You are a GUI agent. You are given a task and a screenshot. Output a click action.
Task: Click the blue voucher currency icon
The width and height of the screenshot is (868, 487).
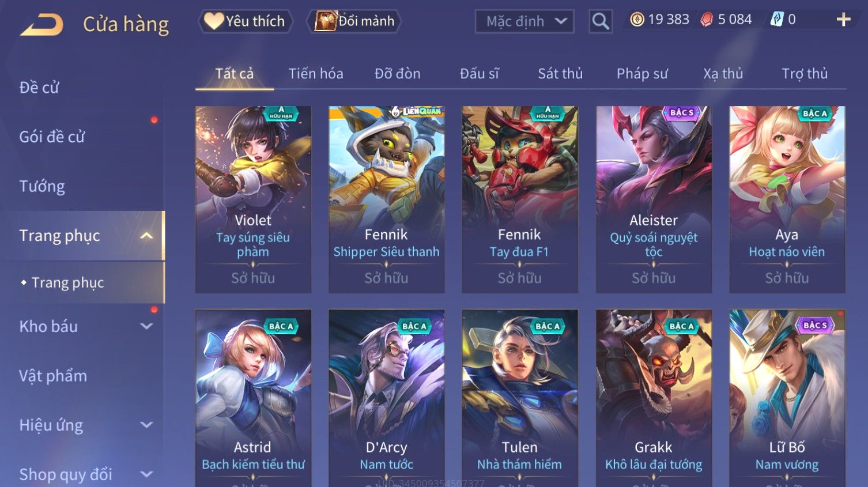pos(777,20)
